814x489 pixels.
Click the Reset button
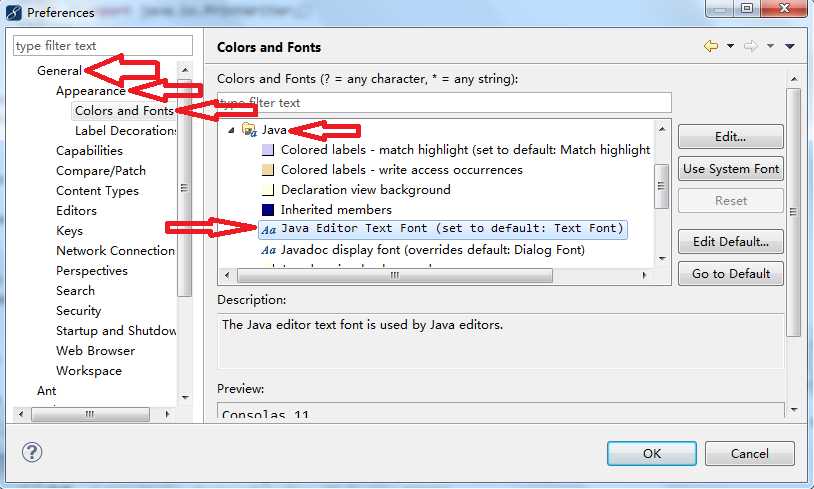pyautogui.click(x=730, y=200)
